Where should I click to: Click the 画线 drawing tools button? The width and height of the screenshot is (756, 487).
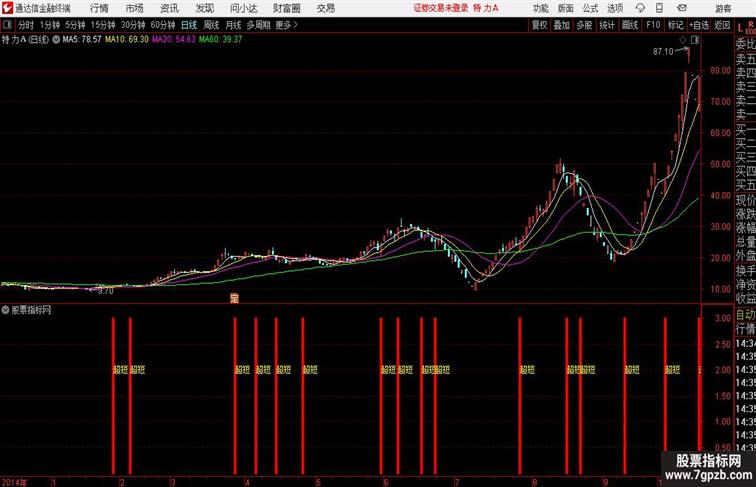click(x=630, y=25)
